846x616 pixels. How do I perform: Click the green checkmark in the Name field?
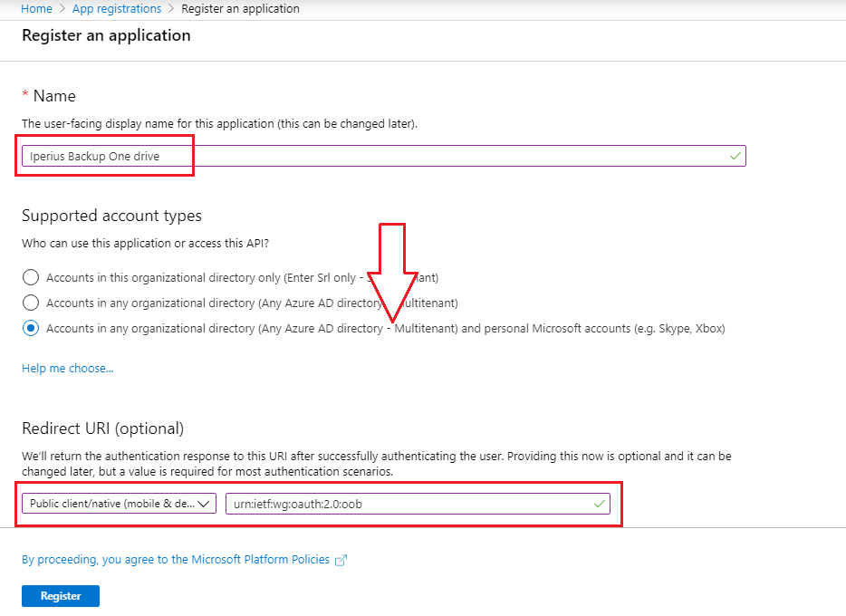click(x=735, y=156)
